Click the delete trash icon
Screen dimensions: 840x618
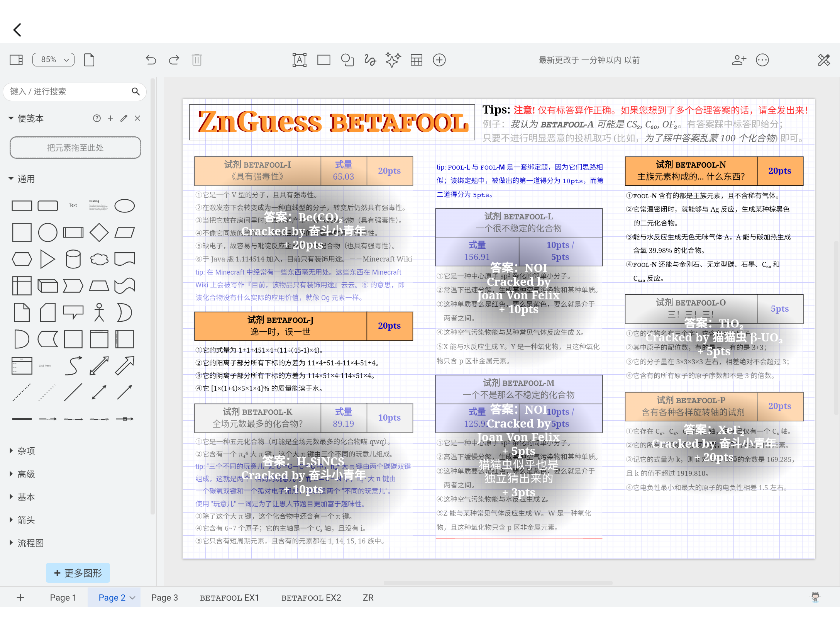click(197, 60)
